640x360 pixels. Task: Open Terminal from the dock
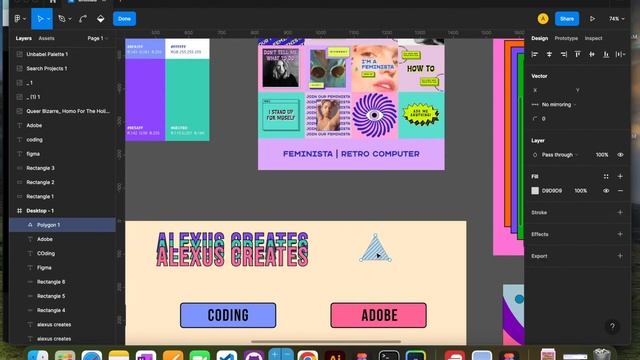point(389,356)
